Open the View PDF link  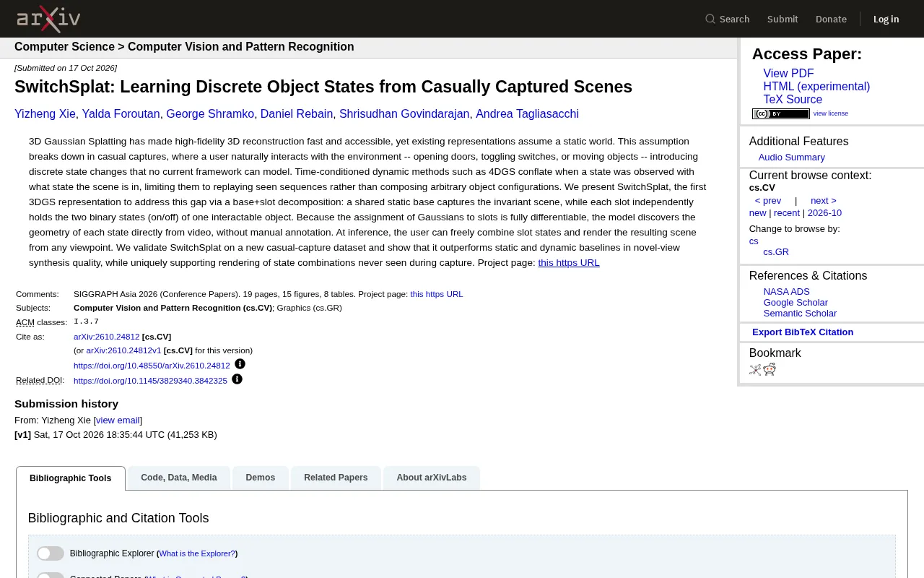(x=788, y=74)
